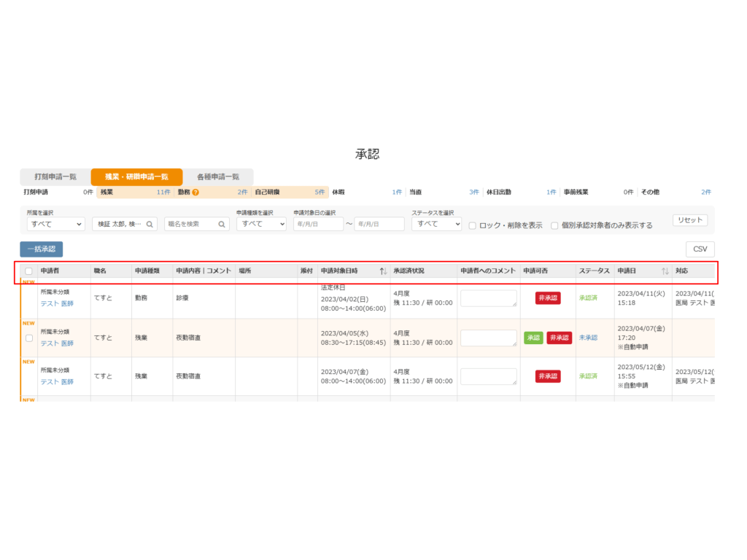Open the 各種申請一覧 tab
The image size is (747, 560).
[x=217, y=176]
